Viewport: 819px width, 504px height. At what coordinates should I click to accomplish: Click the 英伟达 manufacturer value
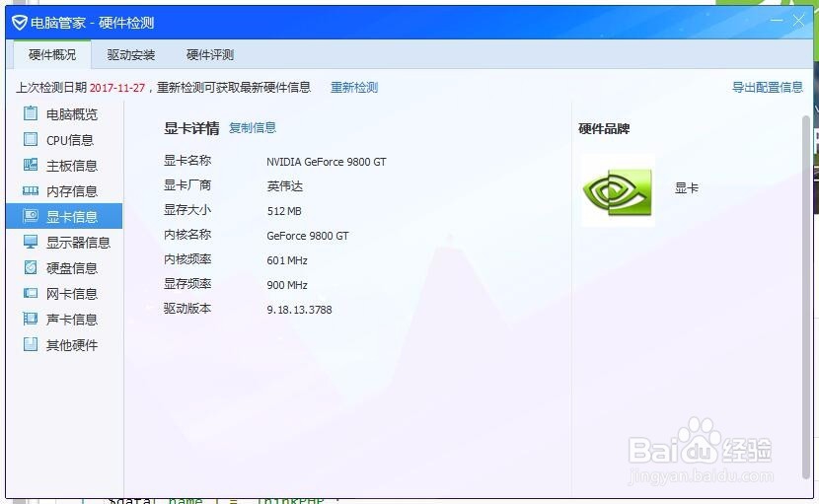point(284,186)
